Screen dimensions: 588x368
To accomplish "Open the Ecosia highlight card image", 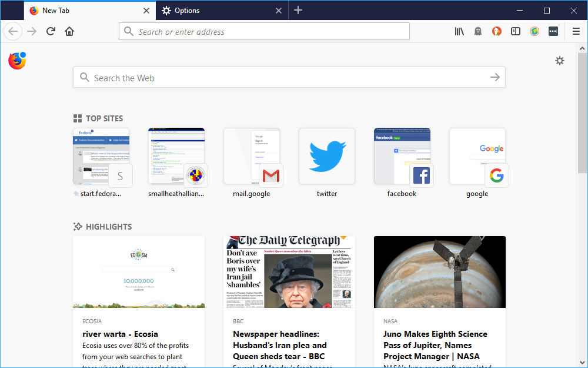I will (x=139, y=272).
